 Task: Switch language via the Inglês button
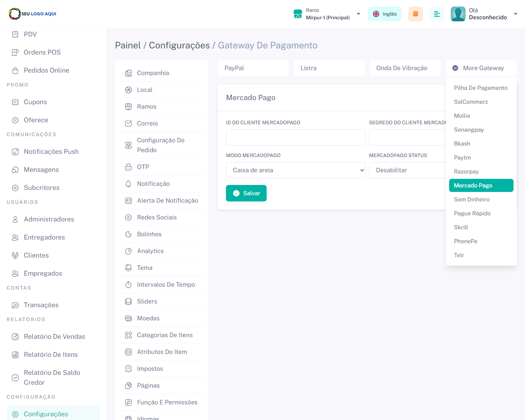[384, 14]
